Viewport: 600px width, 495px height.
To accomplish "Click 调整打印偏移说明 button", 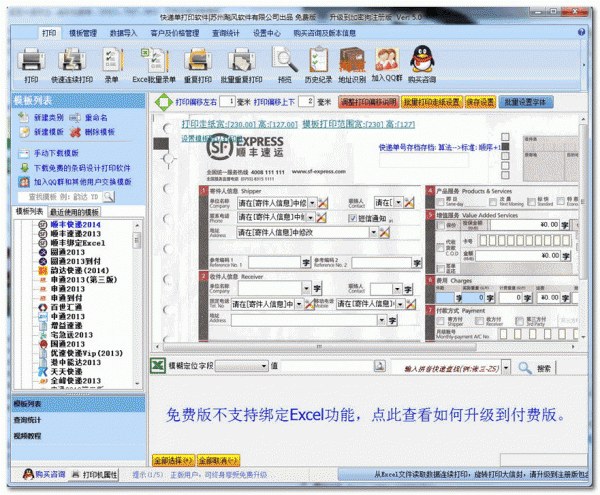I will point(369,102).
